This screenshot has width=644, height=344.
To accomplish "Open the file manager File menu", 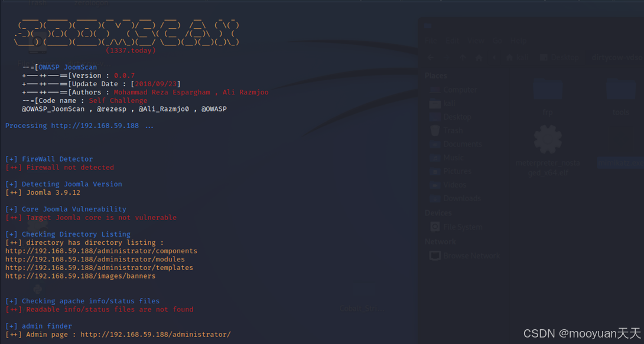I will 431,41.
